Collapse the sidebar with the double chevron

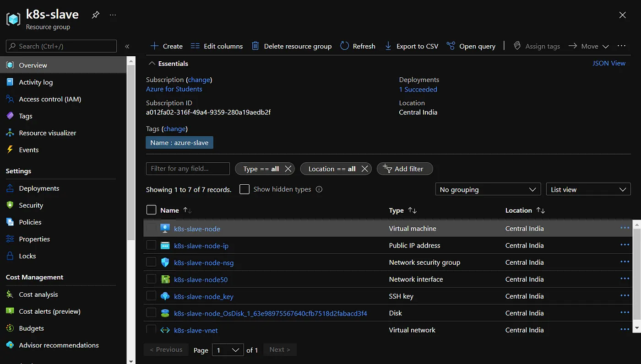tap(127, 46)
